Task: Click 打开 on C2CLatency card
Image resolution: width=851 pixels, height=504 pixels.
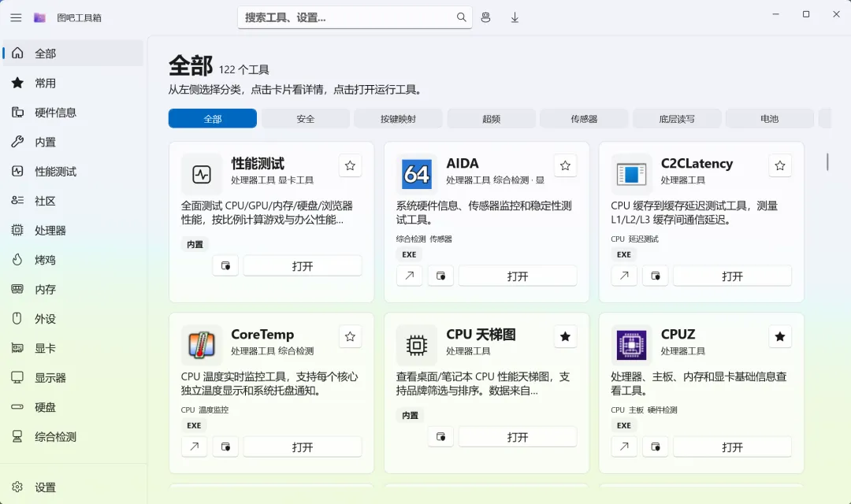Action: click(x=733, y=276)
